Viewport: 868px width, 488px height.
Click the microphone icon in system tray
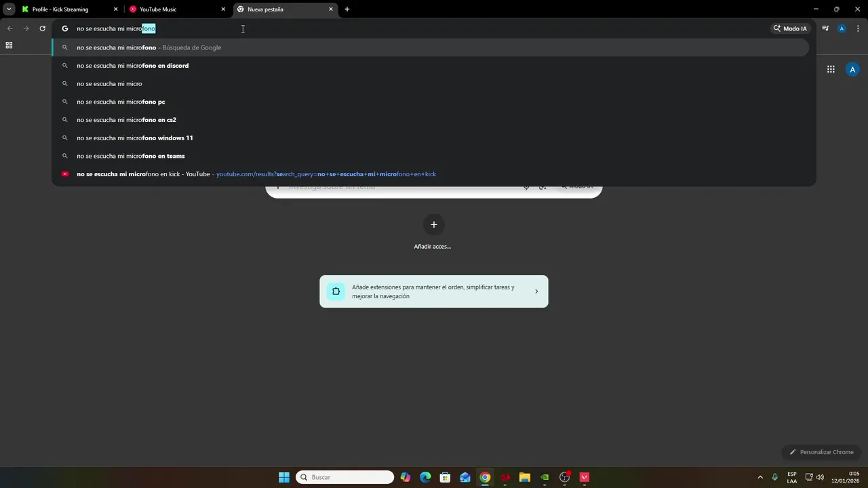pos(774,477)
